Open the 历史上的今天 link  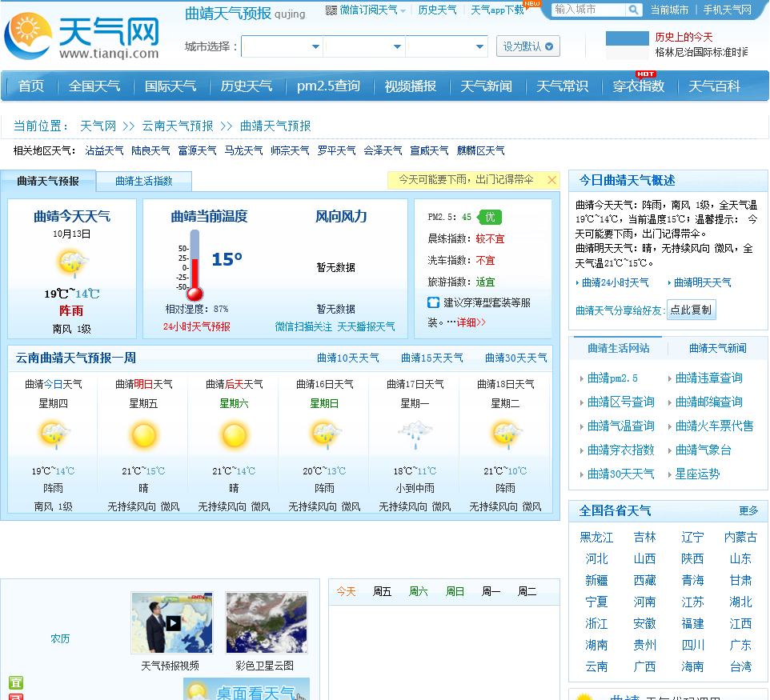(x=684, y=37)
